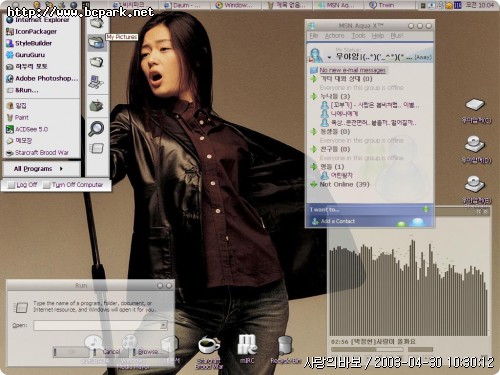Open Plus! menu in MSN window
The height and width of the screenshot is (375, 500).
[x=397, y=36]
